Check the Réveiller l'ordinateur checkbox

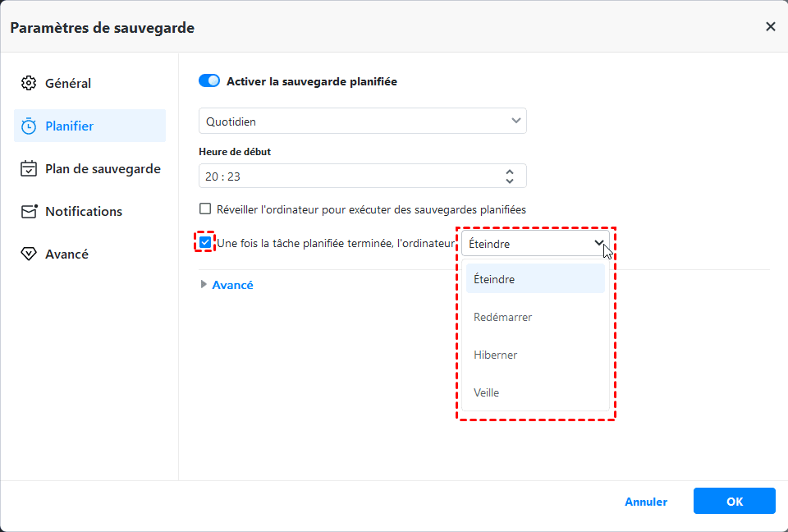tap(205, 209)
